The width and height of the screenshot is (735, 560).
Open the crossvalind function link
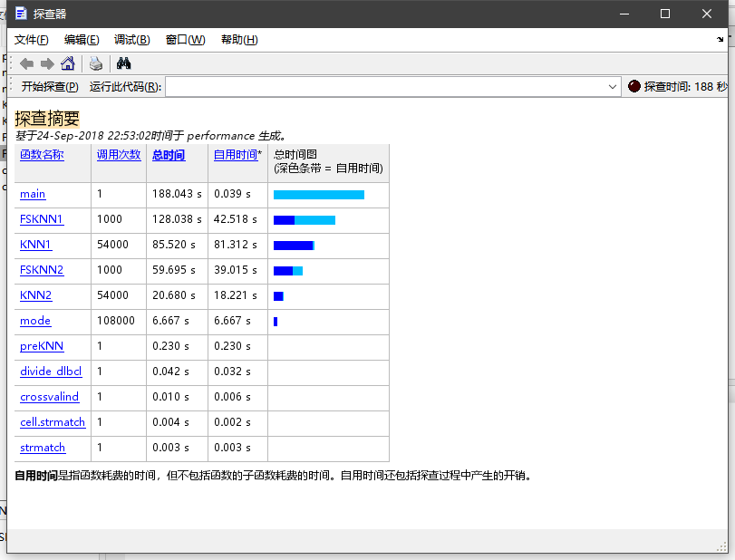[x=49, y=397]
